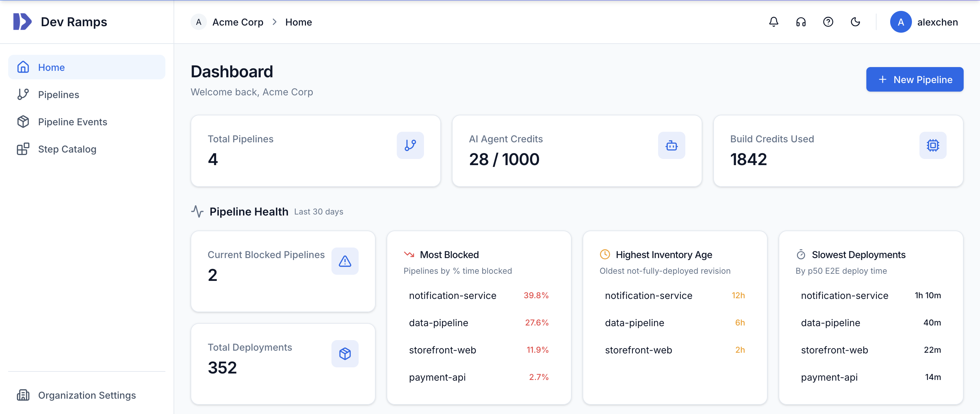980x414 pixels.
Task: Open Organization Settings
Action: [87, 395]
